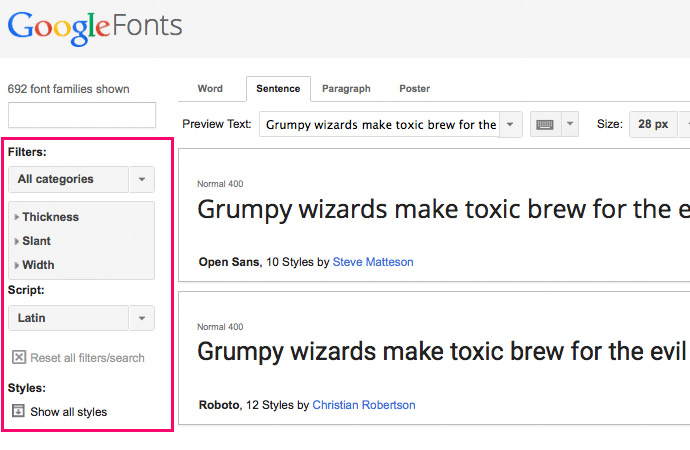Image resolution: width=690 pixels, height=450 pixels.
Task: Open Christian Robertson's designer link
Action: pos(363,405)
